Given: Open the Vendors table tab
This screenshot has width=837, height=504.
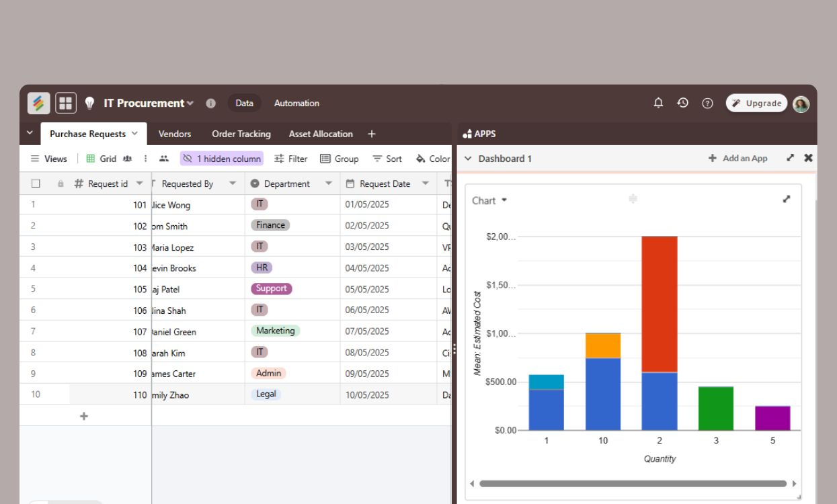Looking at the screenshot, I should tap(175, 134).
